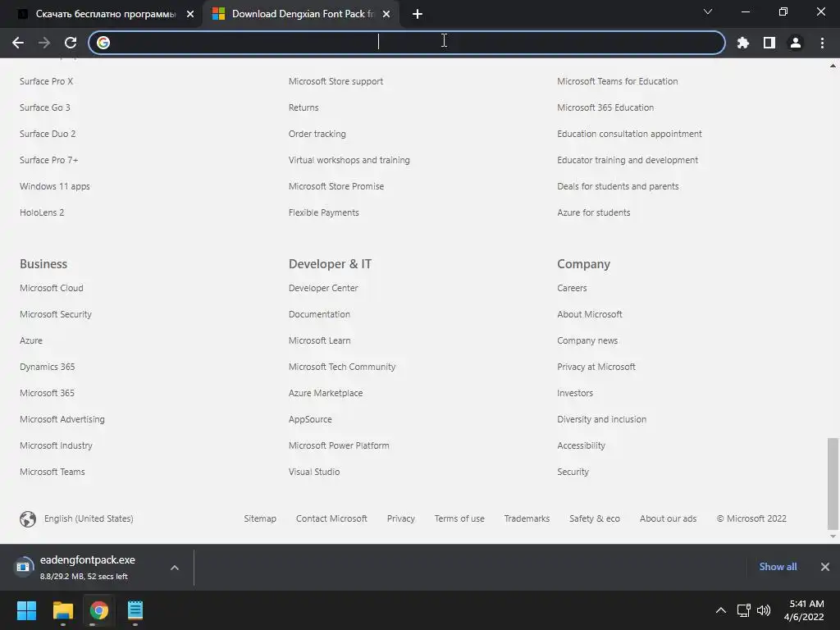Focus the address bar input

coord(407,43)
